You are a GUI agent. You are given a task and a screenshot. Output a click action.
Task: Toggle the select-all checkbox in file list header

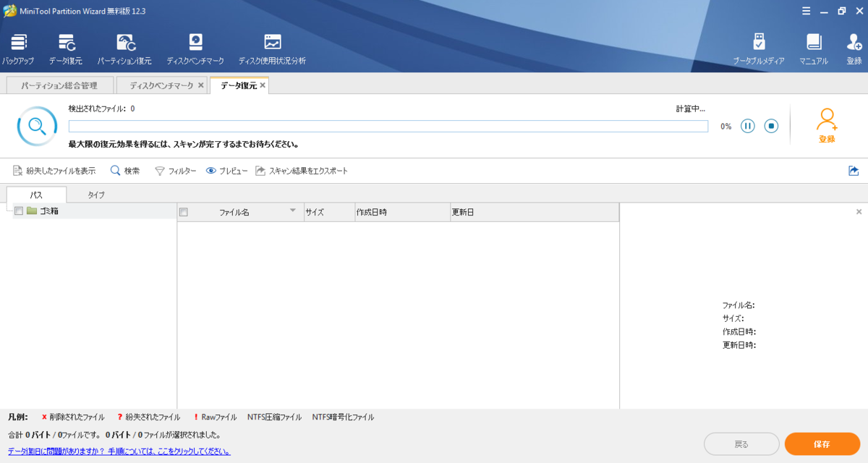pyautogui.click(x=184, y=212)
